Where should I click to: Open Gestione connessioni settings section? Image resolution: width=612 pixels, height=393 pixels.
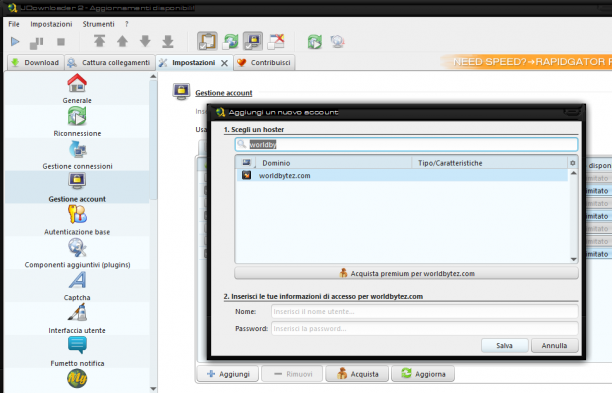[77, 154]
